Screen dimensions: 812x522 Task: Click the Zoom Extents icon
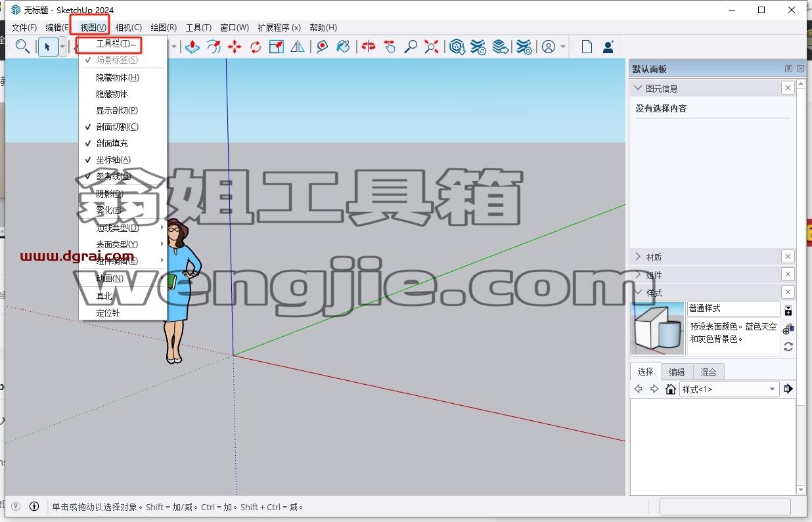[432, 47]
